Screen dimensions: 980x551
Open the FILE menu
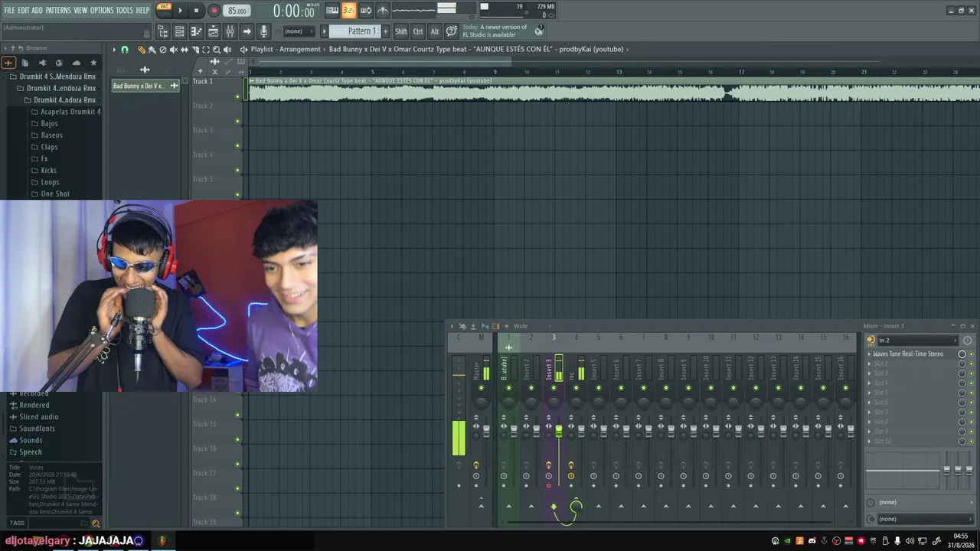(9, 10)
